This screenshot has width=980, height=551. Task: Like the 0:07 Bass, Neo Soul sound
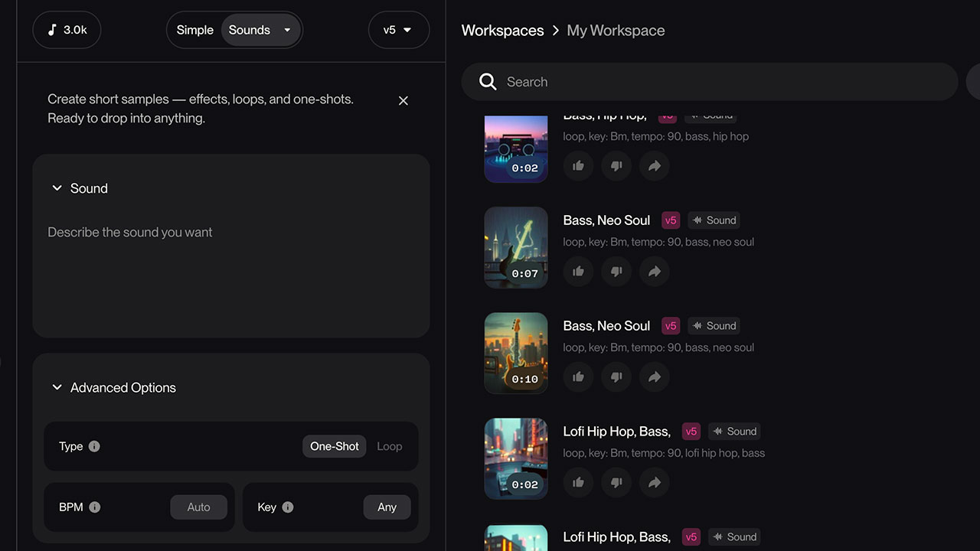578,271
